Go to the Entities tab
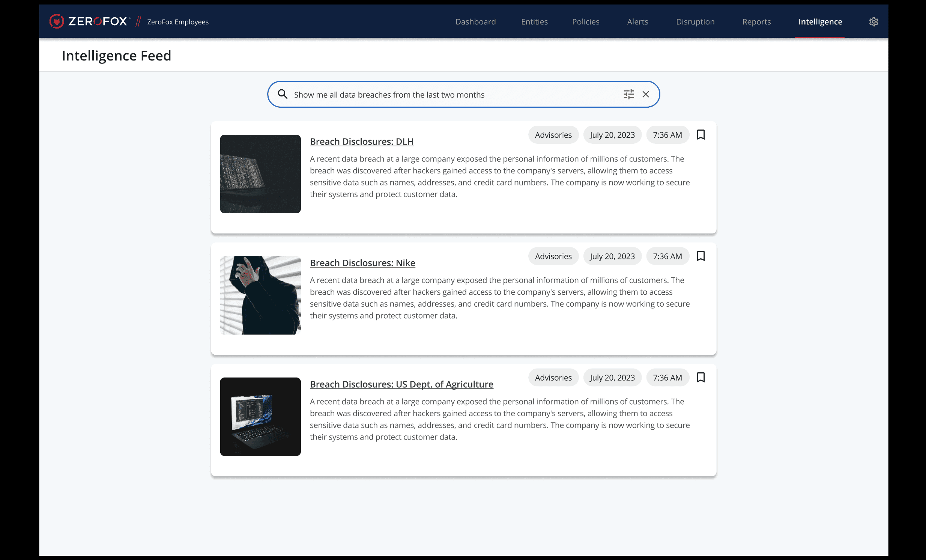The height and width of the screenshot is (560, 926). pyautogui.click(x=534, y=22)
